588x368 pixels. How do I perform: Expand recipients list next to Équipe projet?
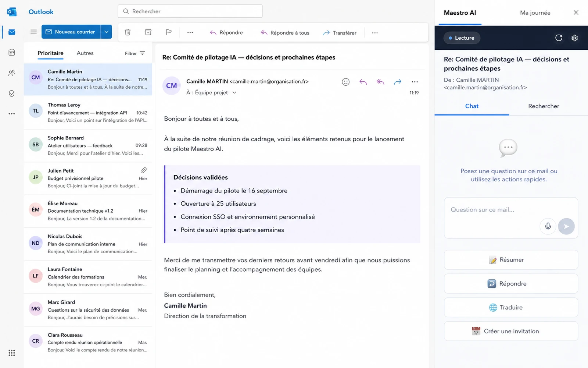(x=234, y=93)
